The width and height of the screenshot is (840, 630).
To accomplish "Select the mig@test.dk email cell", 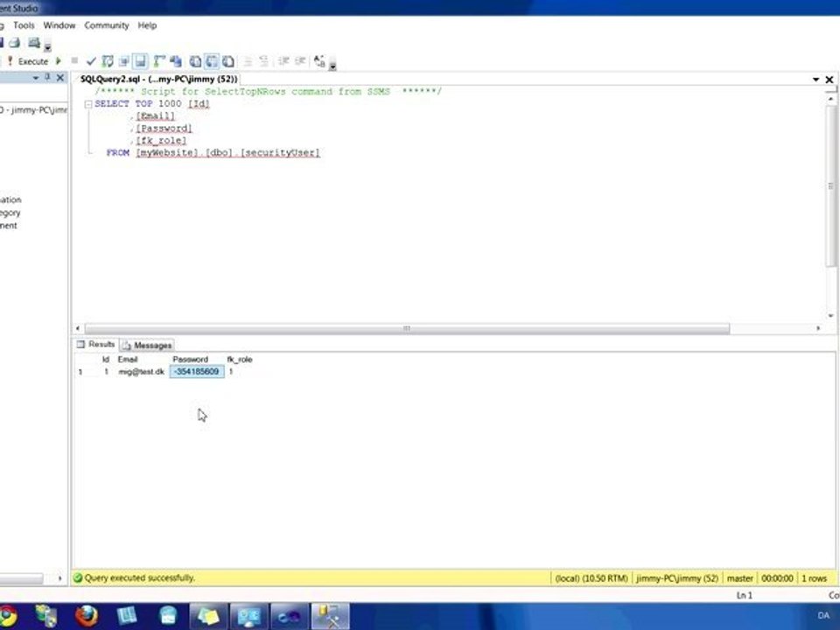I will pyautogui.click(x=142, y=371).
